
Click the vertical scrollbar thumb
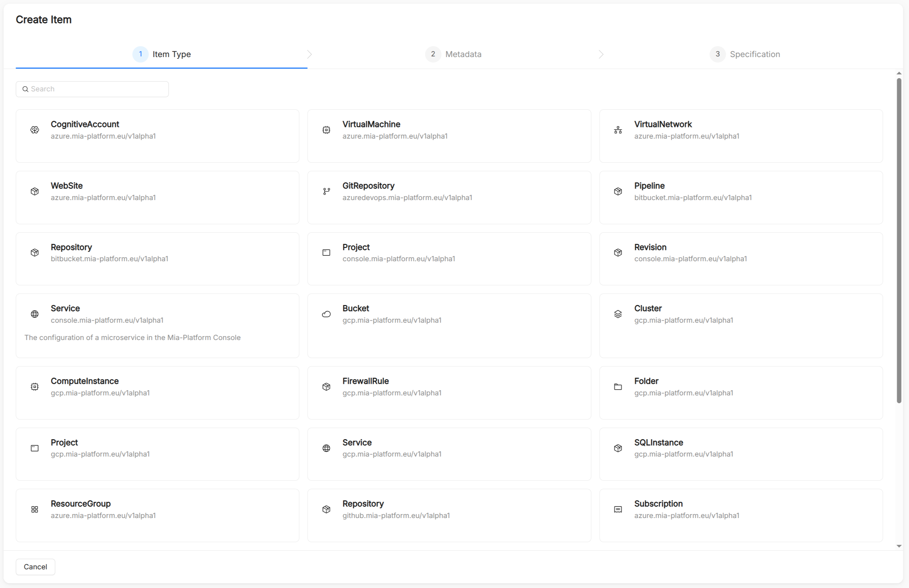tap(899, 240)
